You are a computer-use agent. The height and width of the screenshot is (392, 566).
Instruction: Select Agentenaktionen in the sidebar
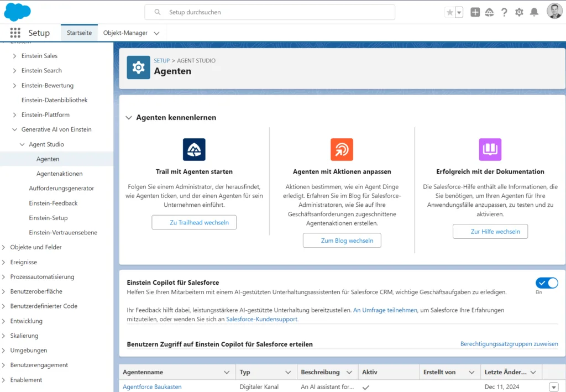(x=59, y=174)
